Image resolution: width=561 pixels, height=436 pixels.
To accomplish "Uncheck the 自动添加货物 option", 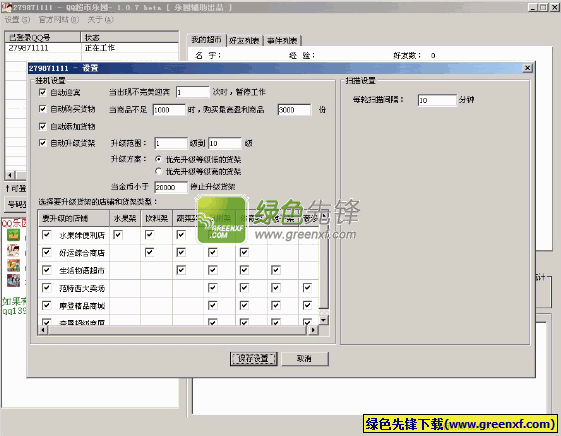I will click(x=43, y=126).
